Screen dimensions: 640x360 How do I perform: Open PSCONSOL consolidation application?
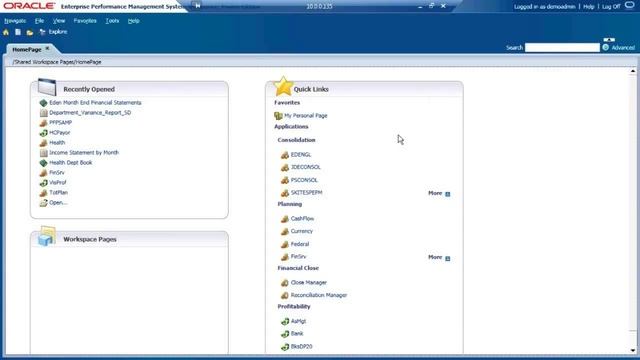[304, 180]
